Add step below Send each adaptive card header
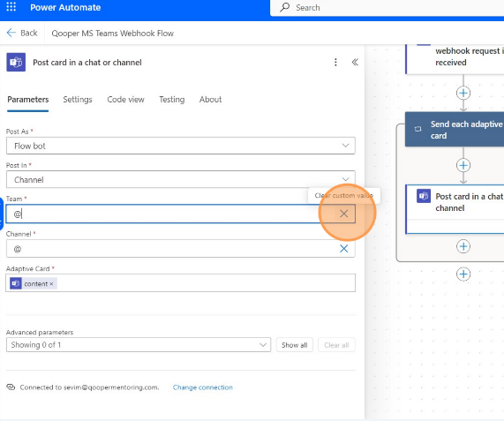504x421 pixels. 463,166
